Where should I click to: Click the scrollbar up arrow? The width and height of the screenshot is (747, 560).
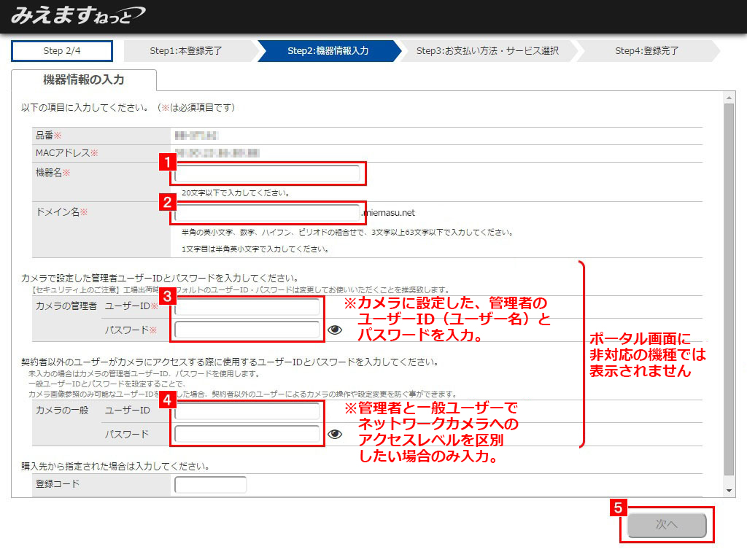pyautogui.click(x=729, y=97)
